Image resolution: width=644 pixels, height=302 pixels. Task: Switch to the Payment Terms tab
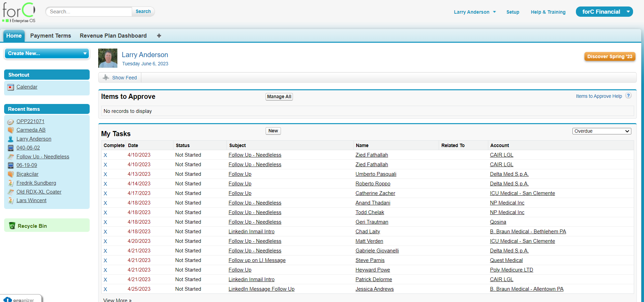(51, 36)
